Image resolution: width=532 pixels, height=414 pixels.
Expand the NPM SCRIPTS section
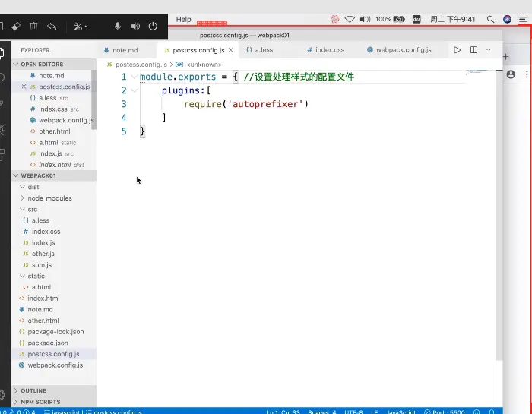point(54,402)
